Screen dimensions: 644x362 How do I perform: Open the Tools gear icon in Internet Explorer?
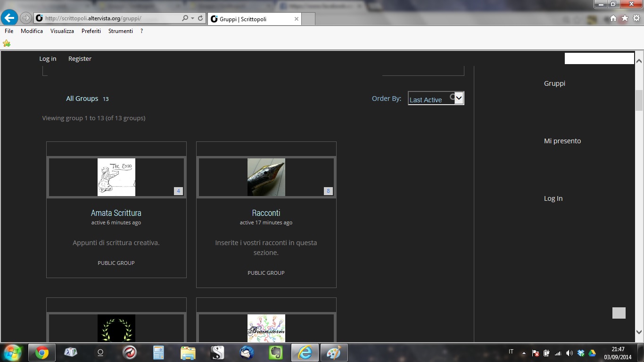[636, 18]
